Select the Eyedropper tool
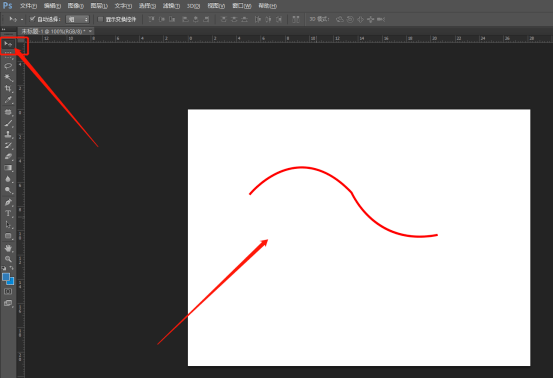Viewport: 553px width, 379px height. click(8, 100)
